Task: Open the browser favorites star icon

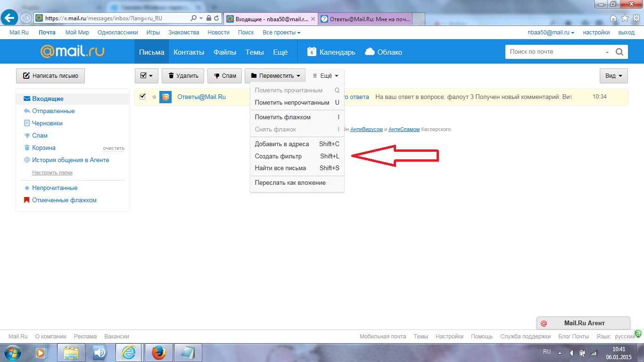Action: pyautogui.click(x=625, y=18)
